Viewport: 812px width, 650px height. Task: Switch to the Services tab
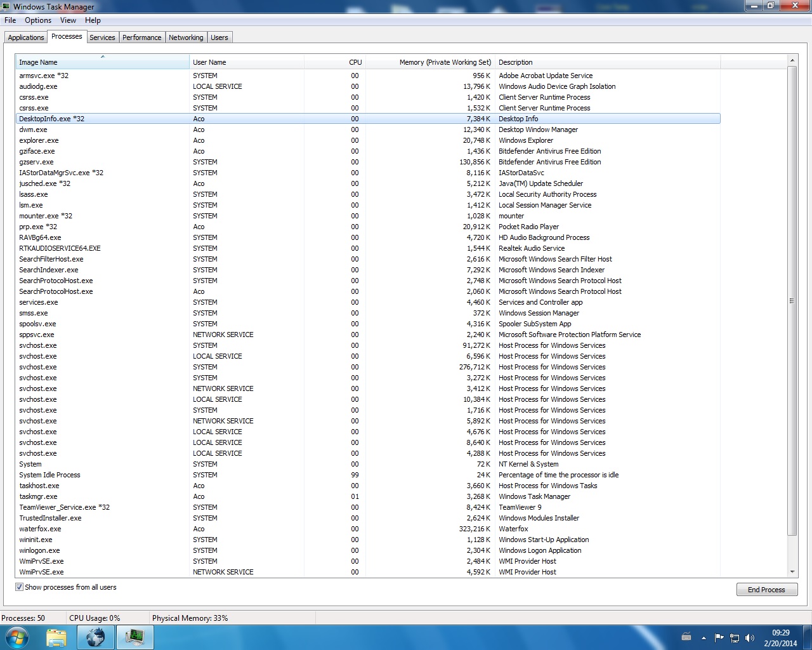click(x=102, y=37)
